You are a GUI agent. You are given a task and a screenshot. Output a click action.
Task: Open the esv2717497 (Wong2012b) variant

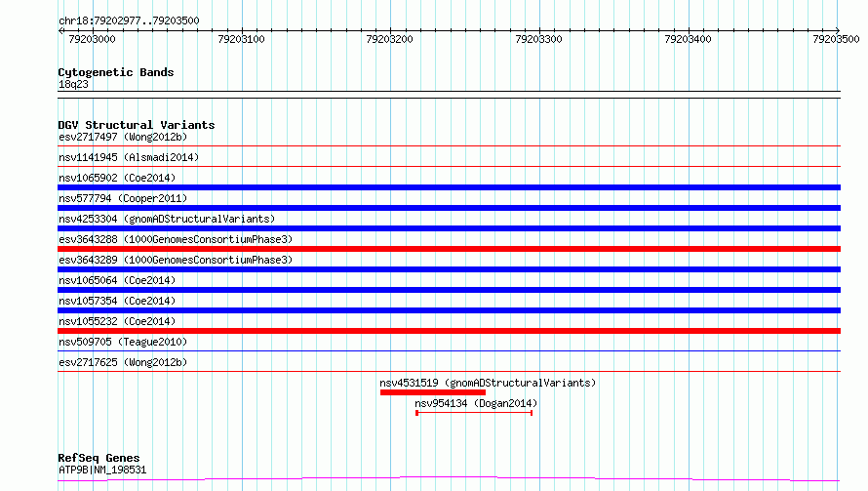123,137
